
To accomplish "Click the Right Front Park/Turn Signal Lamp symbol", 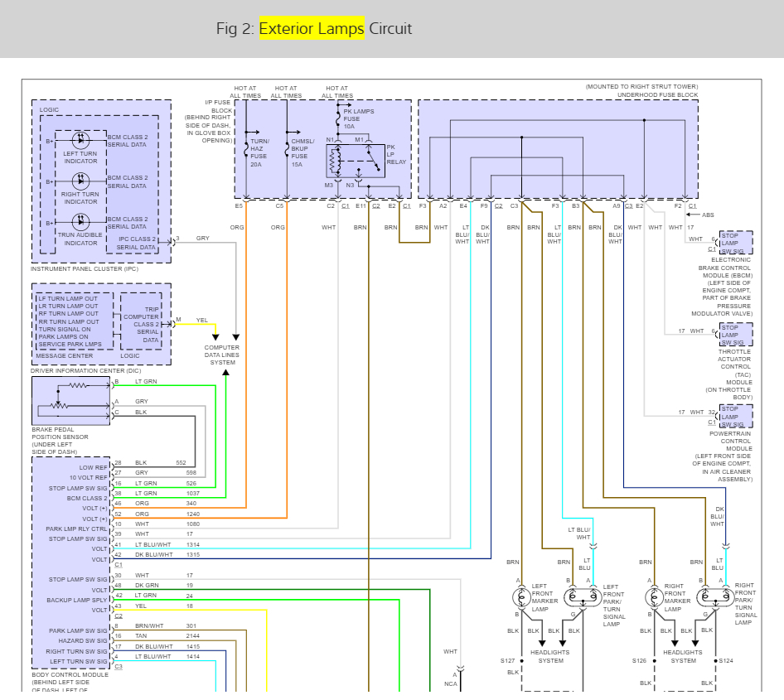I will [715, 597].
